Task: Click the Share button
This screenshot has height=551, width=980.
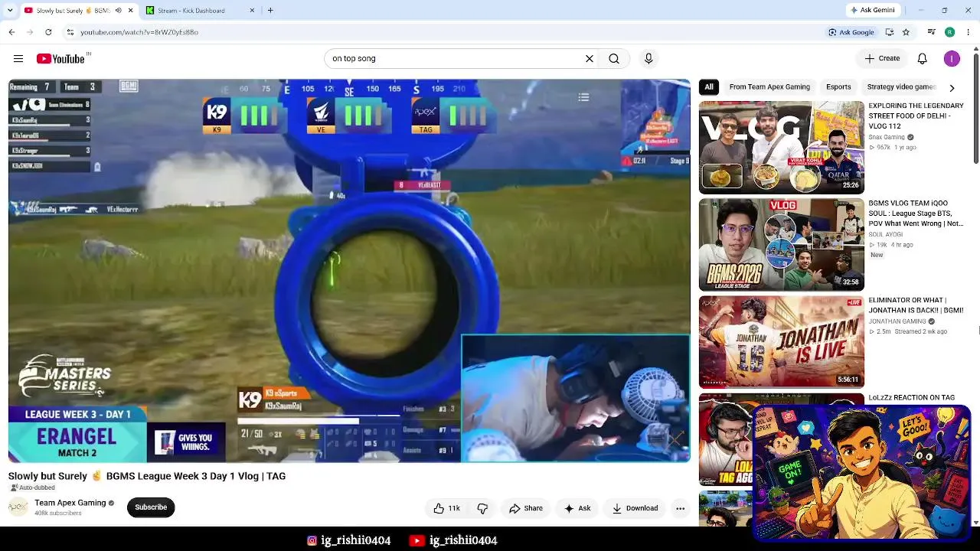Action: (526, 508)
